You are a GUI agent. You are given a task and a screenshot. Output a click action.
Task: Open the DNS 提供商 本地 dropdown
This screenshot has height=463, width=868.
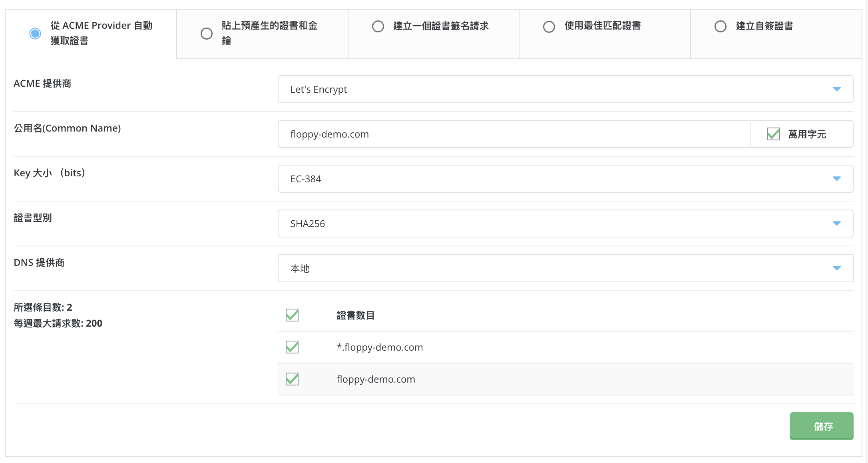(x=551, y=268)
